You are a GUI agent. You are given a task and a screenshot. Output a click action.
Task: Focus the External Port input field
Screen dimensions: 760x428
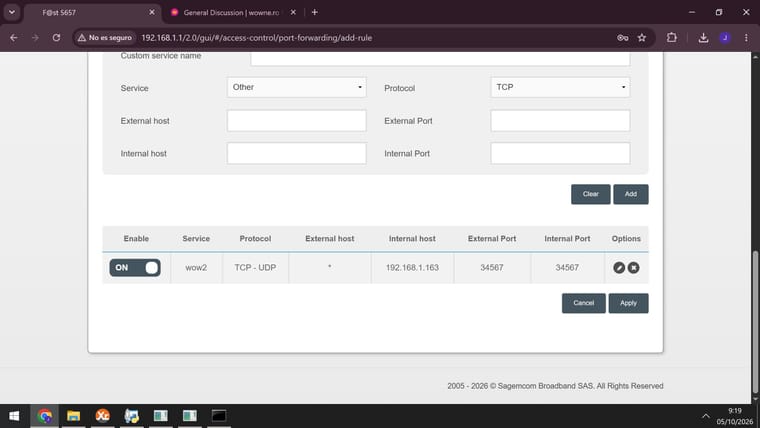pos(560,121)
